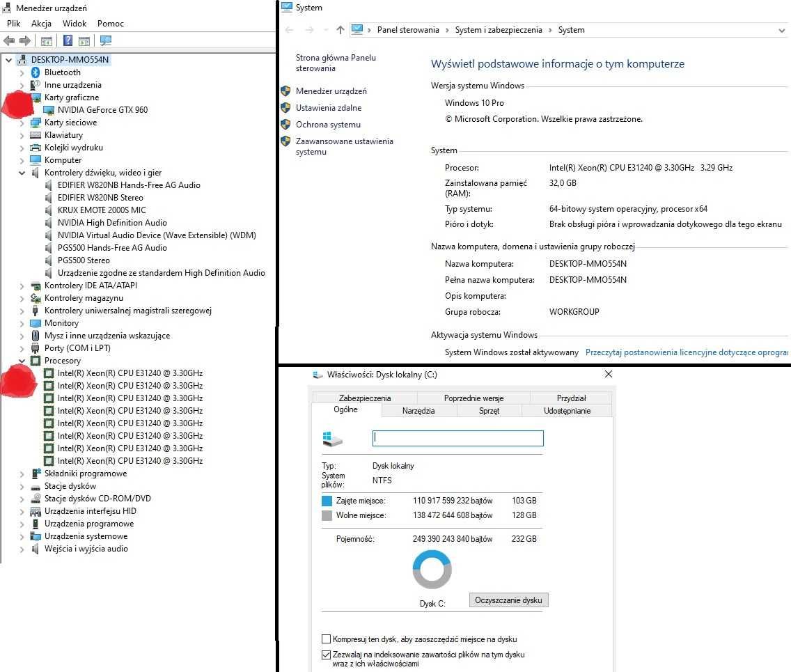The height and width of the screenshot is (672, 791).
Task: Open Zaawansowane ustawienia systemu link
Action: (x=345, y=146)
